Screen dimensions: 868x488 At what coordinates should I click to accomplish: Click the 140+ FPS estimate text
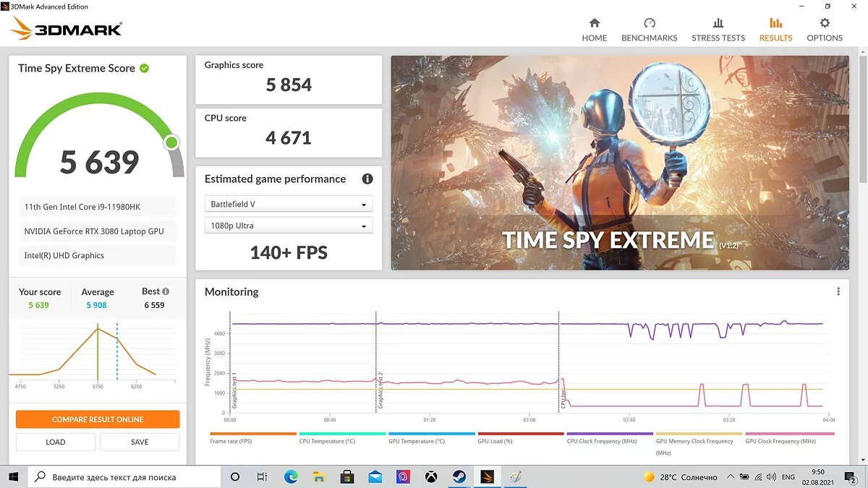pyautogui.click(x=289, y=252)
